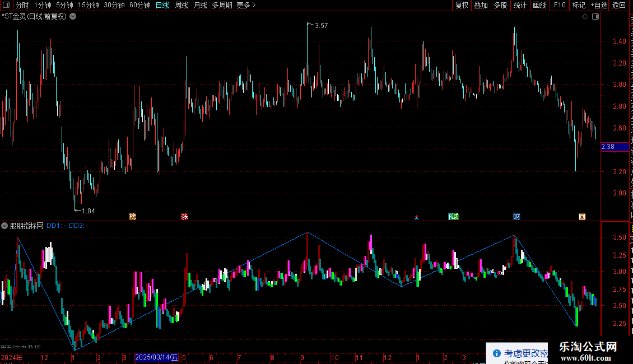
Task: Switch to 月线 monthly chart
Action: tap(200, 5)
